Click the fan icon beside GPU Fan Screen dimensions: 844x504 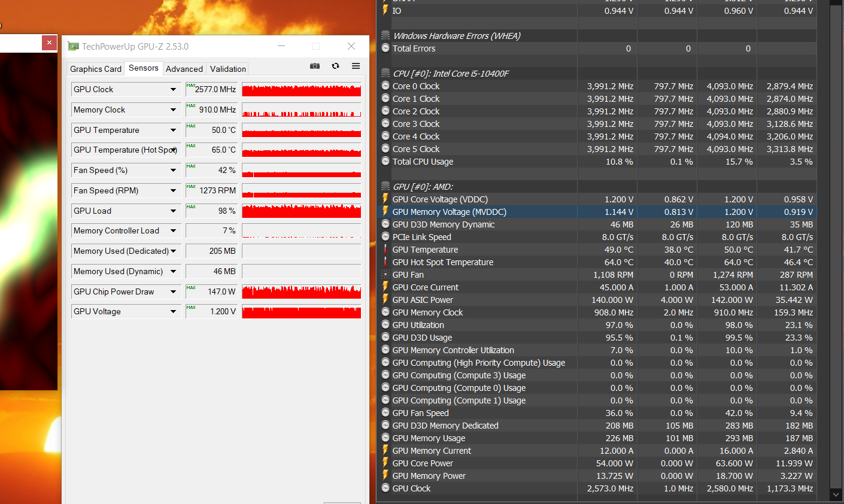[x=385, y=275]
